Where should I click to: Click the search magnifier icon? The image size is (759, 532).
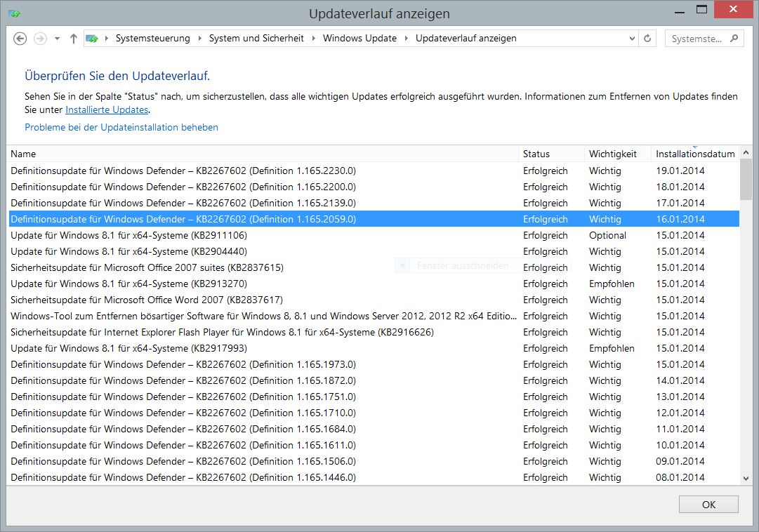click(734, 38)
